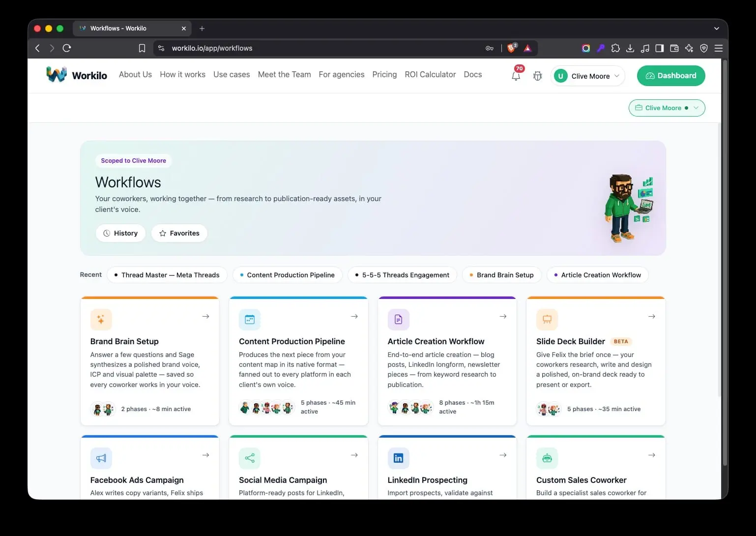Click the Scoped to Clive Moore badge
The width and height of the screenshot is (756, 536).
pyautogui.click(x=134, y=161)
